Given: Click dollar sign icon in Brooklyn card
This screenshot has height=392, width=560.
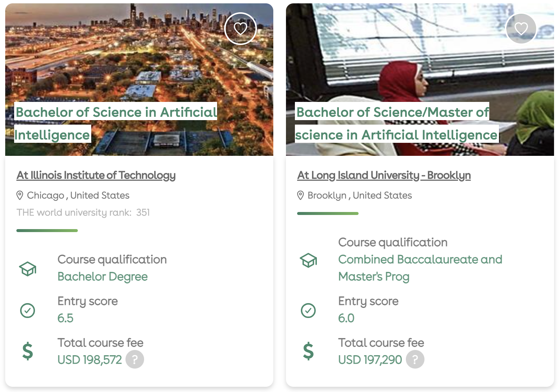Looking at the screenshot, I should pyautogui.click(x=308, y=351).
